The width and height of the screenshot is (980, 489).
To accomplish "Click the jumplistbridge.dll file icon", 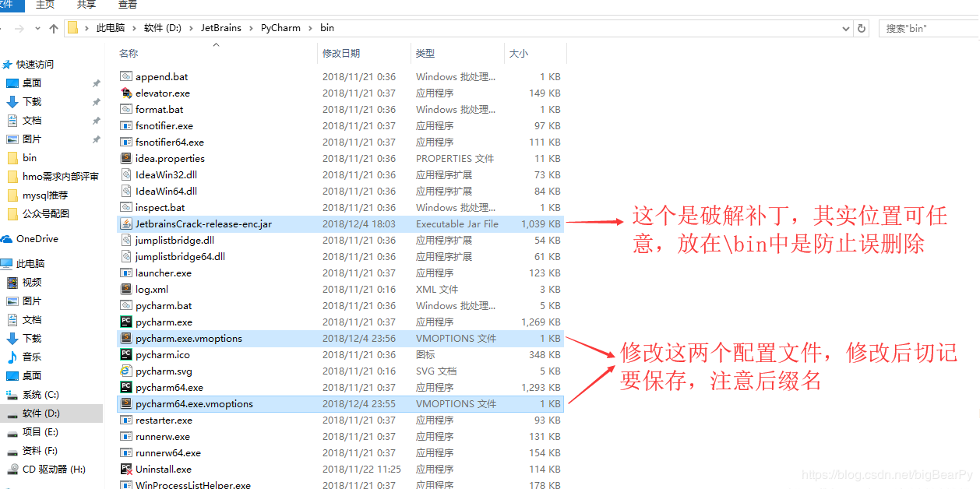I will (126, 240).
